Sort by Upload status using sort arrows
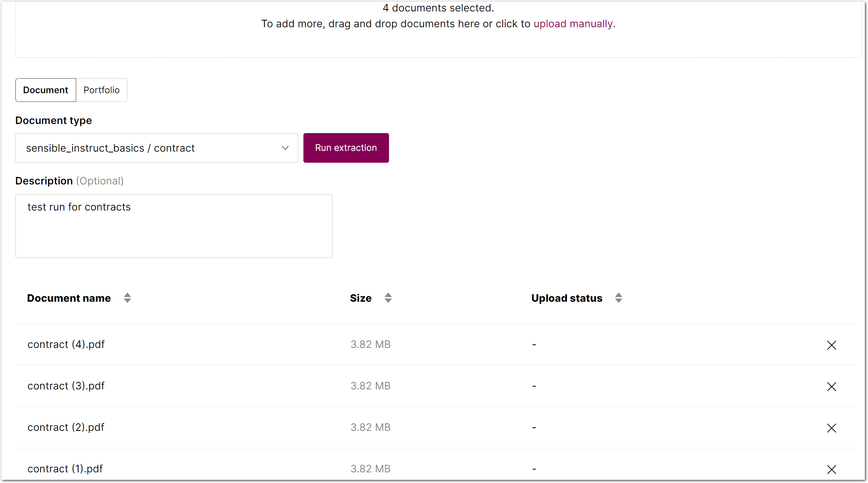 (618, 298)
